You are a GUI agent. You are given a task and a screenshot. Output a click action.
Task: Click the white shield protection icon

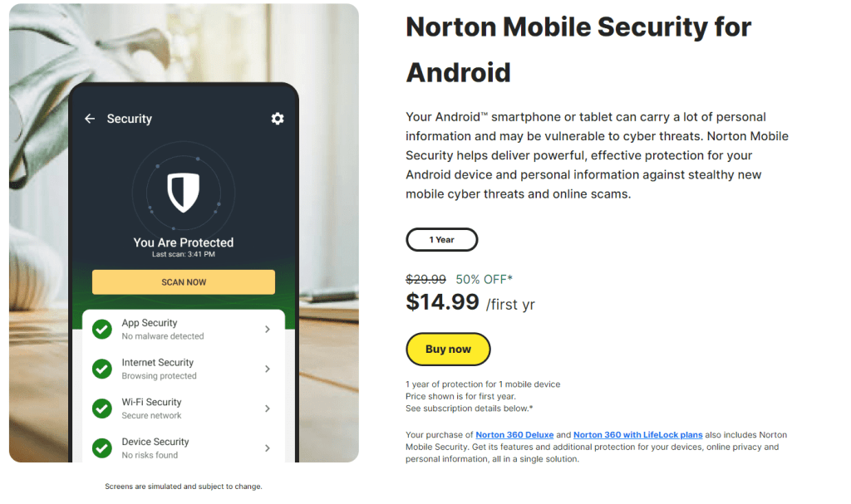click(183, 193)
